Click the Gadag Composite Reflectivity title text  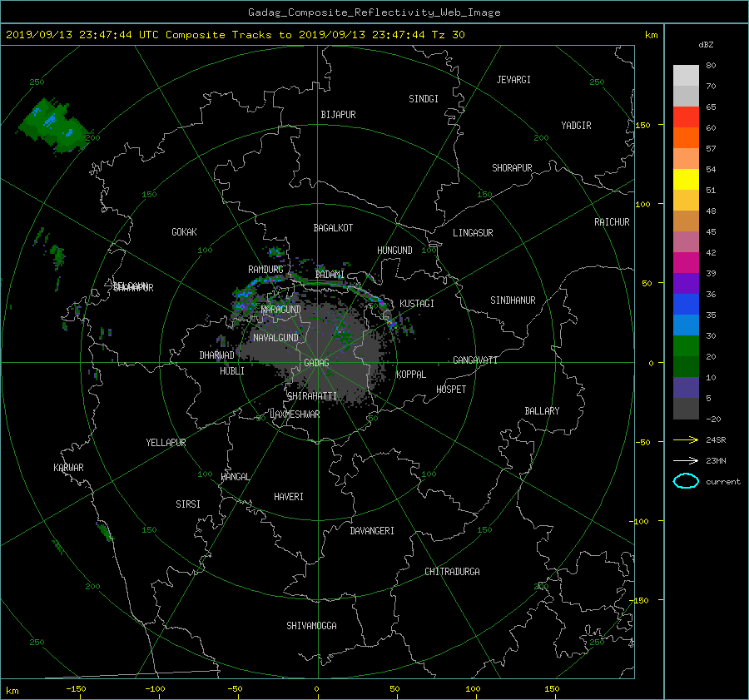pos(374,12)
